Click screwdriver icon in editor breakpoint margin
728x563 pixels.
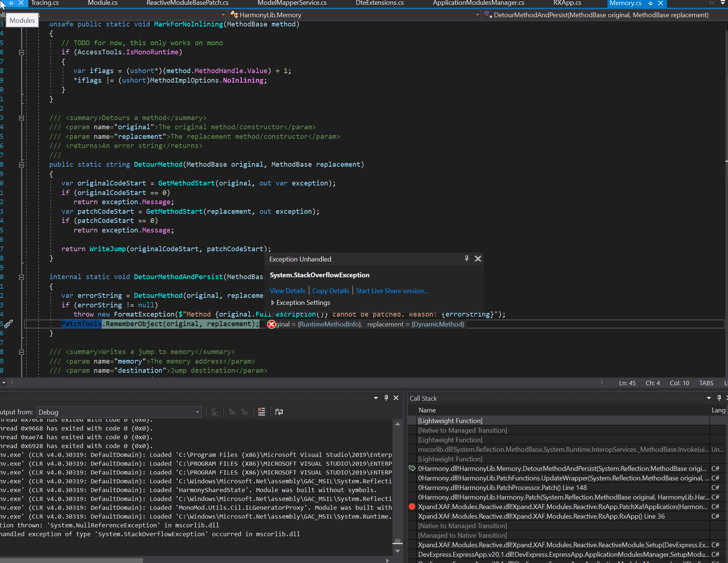tap(9, 324)
